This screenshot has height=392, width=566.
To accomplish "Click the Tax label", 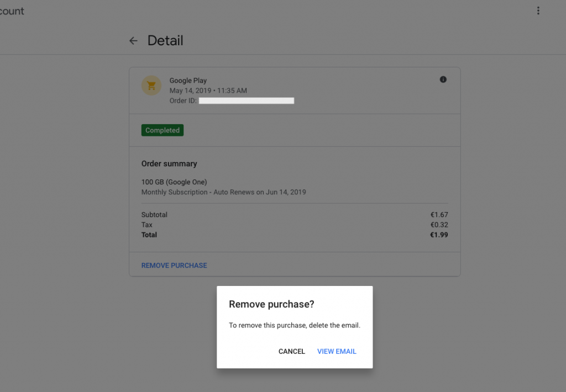I will click(146, 225).
